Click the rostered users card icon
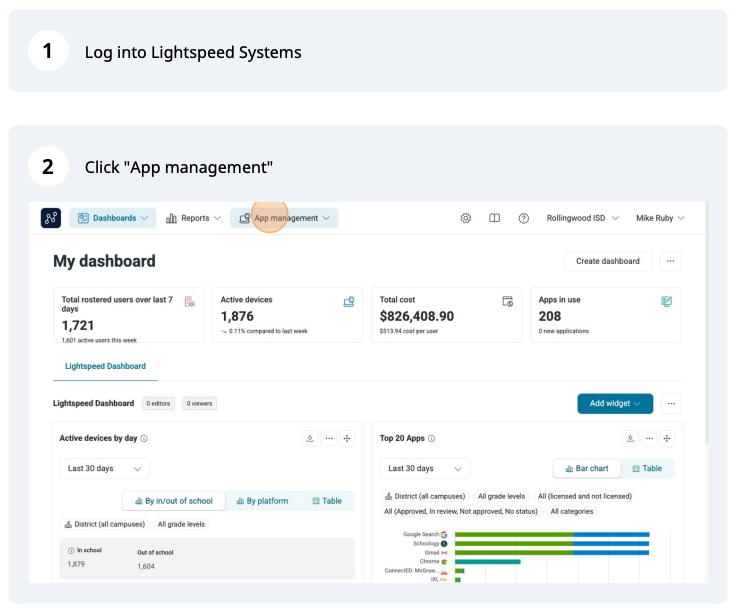Viewport: 735px width, 611px height. (189, 302)
